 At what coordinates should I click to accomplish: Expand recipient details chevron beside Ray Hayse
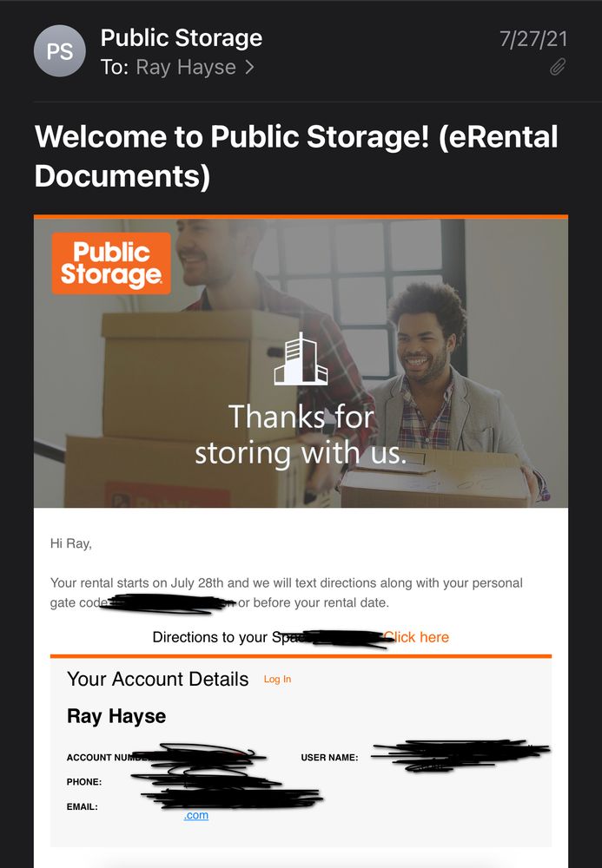[x=250, y=68]
